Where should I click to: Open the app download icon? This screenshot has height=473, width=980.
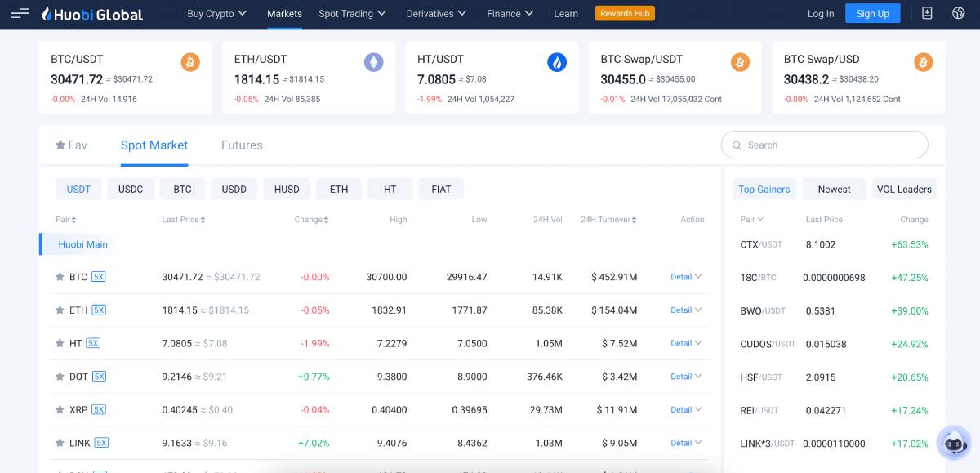[927, 13]
